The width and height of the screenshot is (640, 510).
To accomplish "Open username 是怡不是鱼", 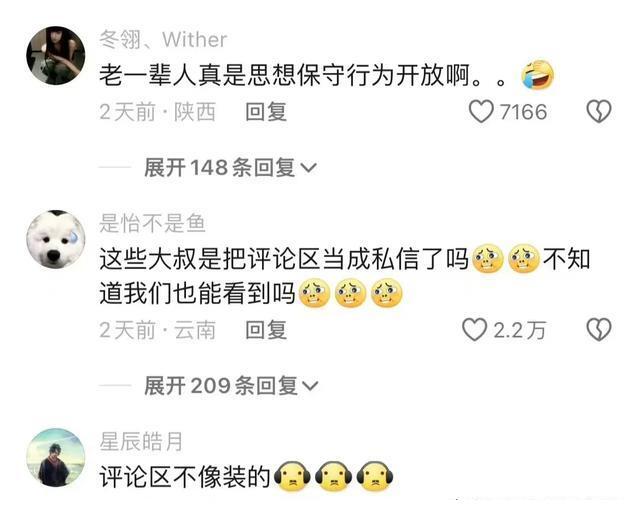I will click(152, 223).
